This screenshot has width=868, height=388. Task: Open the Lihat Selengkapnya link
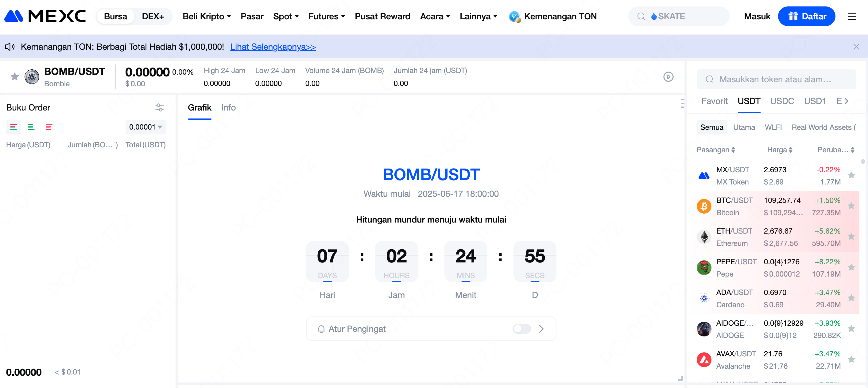(x=273, y=47)
